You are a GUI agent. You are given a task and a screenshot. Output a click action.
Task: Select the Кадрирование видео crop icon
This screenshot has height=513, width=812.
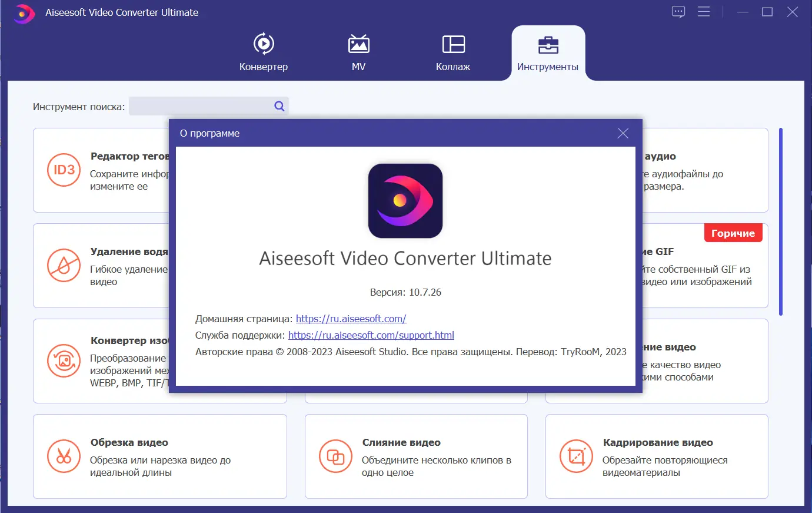[576, 456]
